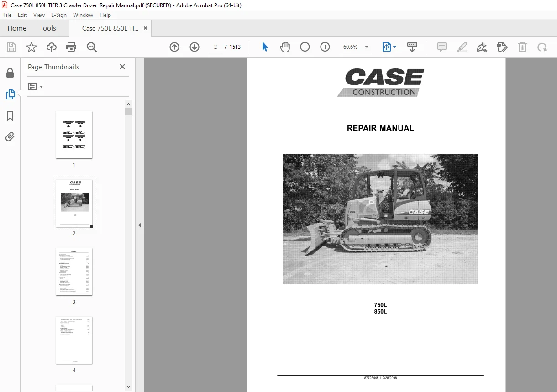The height and width of the screenshot is (392, 557).
Task: Click the Rotate page icon
Action: coord(542,47)
